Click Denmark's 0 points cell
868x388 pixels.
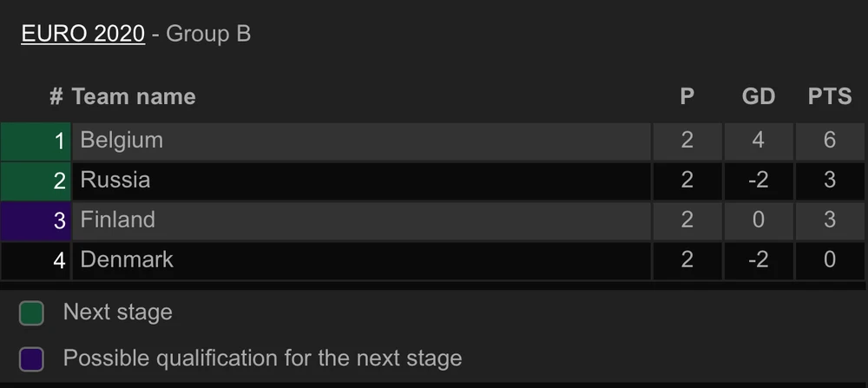point(830,260)
